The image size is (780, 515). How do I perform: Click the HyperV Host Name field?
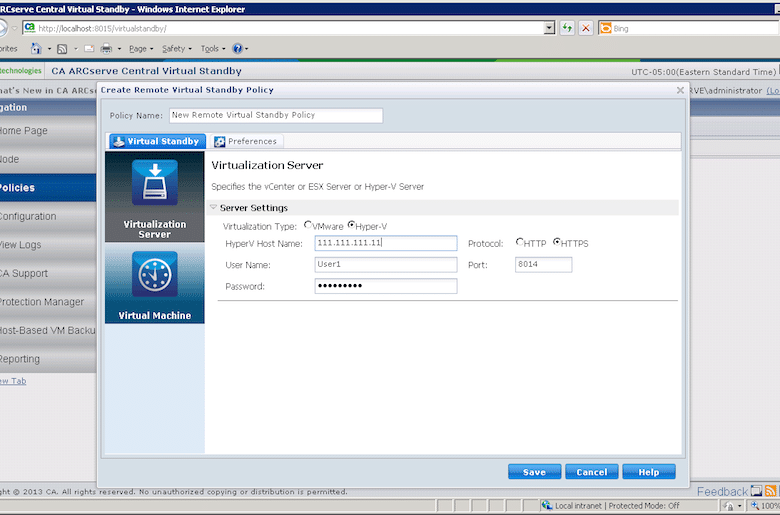[x=386, y=243]
